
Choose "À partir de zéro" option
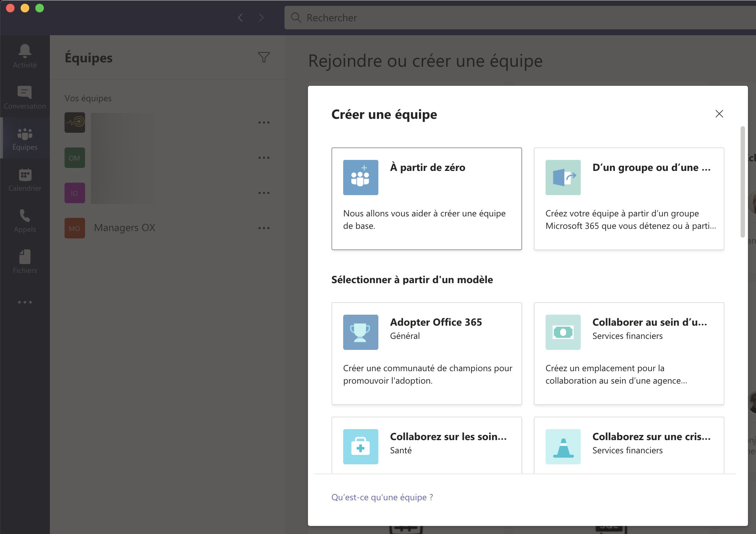coord(426,198)
